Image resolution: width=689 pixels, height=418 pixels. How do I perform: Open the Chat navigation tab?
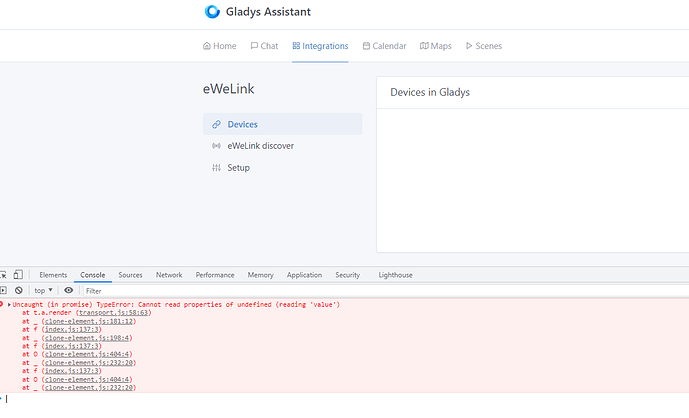264,46
